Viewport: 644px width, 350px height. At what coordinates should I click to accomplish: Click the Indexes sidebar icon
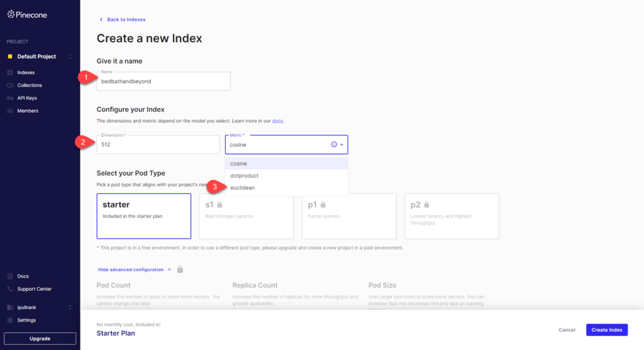[x=10, y=72]
